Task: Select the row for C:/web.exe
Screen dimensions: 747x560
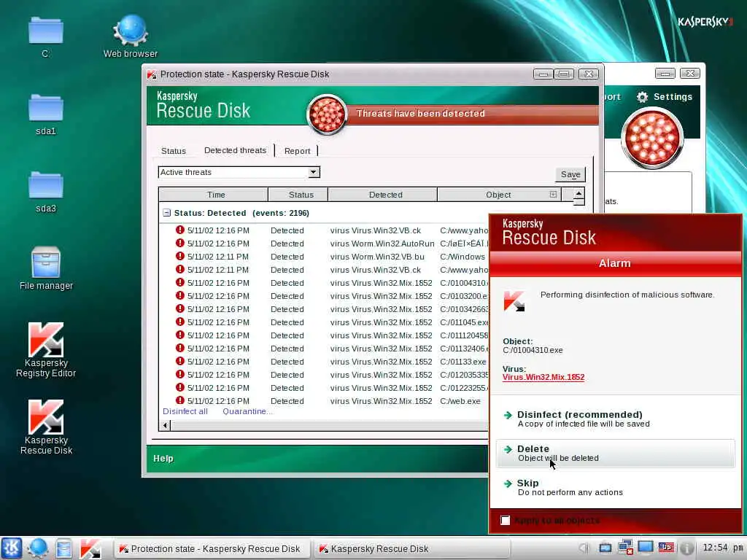Action: pos(325,401)
